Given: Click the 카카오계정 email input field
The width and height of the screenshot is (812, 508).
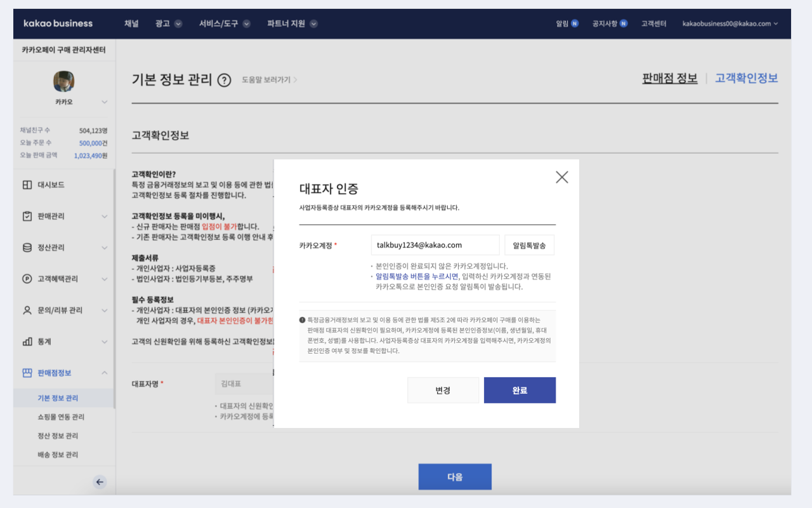Looking at the screenshot, I should coord(435,245).
